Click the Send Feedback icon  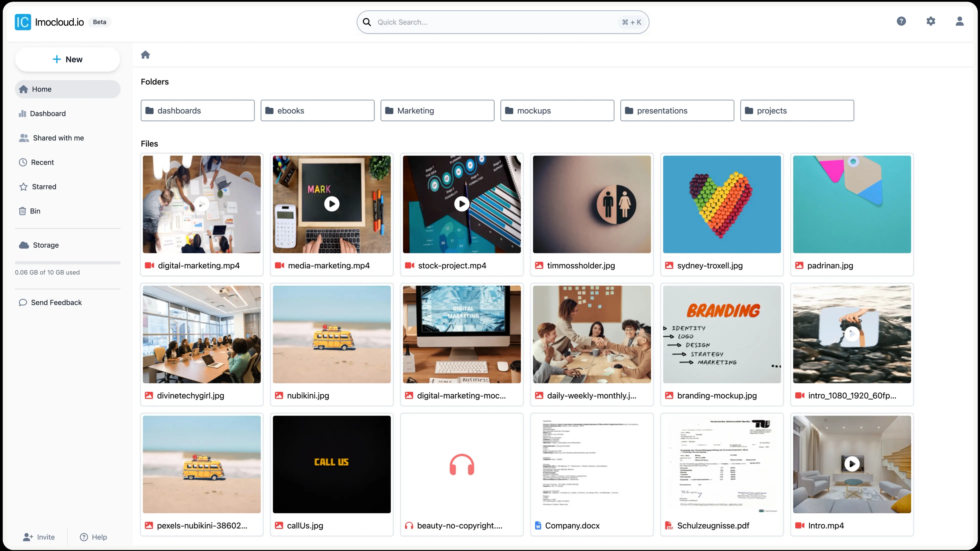coord(23,302)
